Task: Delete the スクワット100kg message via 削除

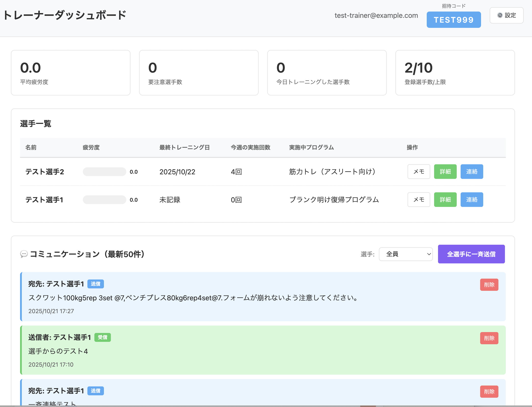Action: coord(489,285)
